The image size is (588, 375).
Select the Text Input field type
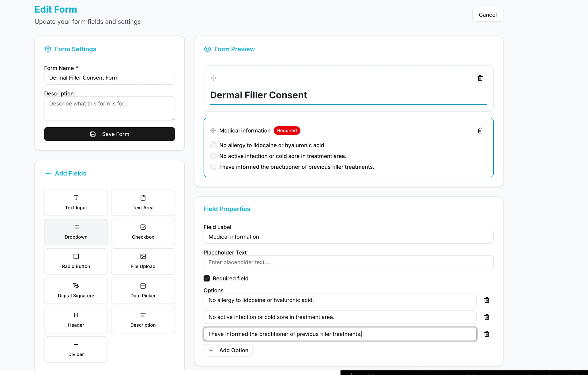click(x=76, y=202)
